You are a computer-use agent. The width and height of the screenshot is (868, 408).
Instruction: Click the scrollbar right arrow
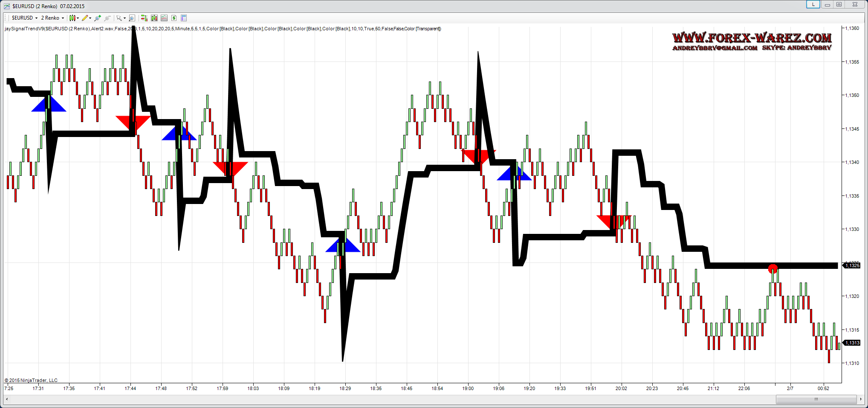[861, 399]
